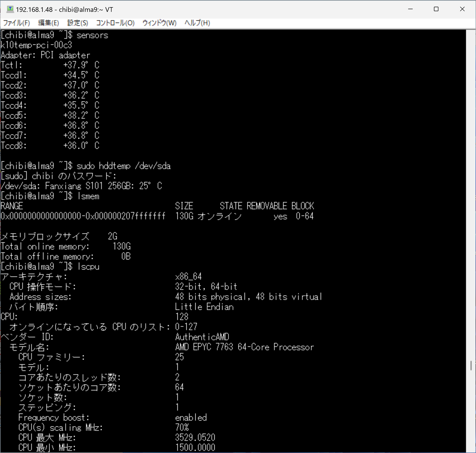
Task: Open the コントロール(O) menu
Action: pos(115,23)
